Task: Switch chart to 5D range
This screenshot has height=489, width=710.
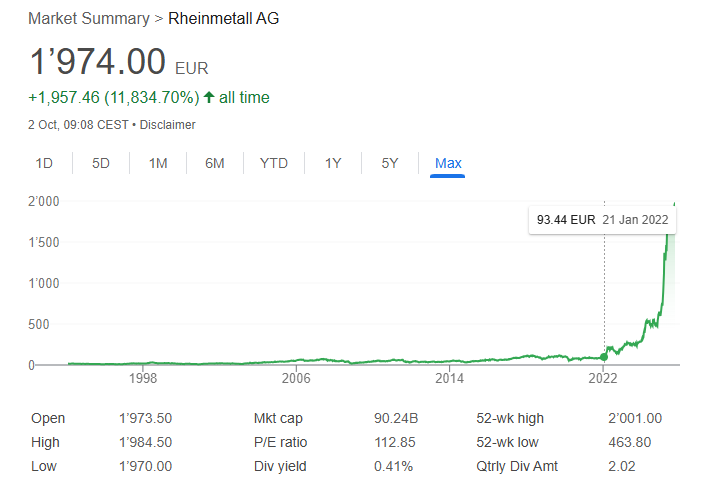Action: [101, 163]
